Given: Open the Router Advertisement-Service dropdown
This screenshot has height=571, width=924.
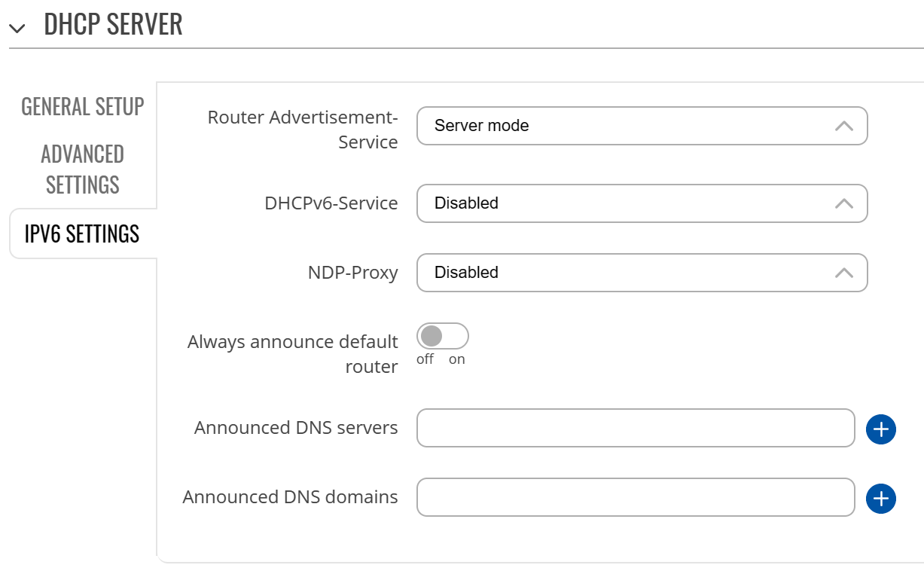Looking at the screenshot, I should [642, 126].
